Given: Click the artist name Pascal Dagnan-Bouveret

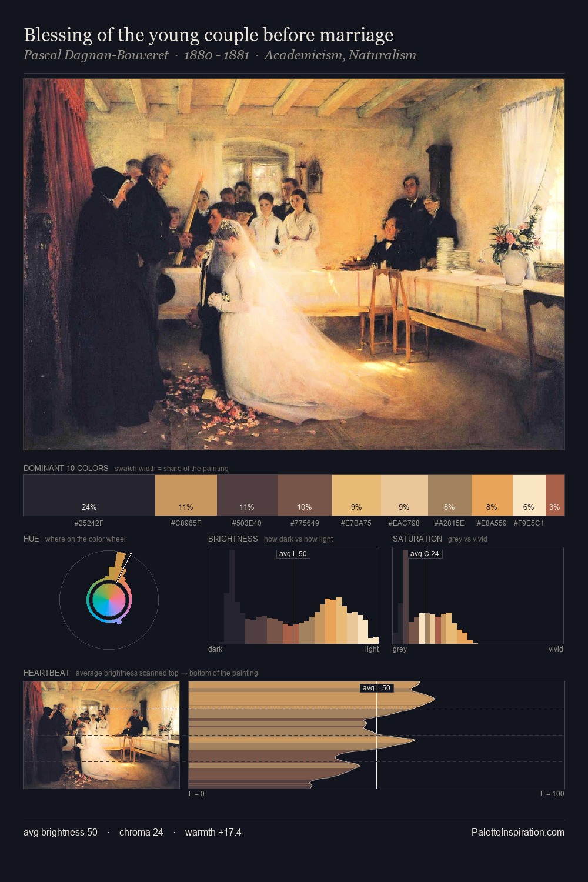Looking at the screenshot, I should click(x=96, y=55).
